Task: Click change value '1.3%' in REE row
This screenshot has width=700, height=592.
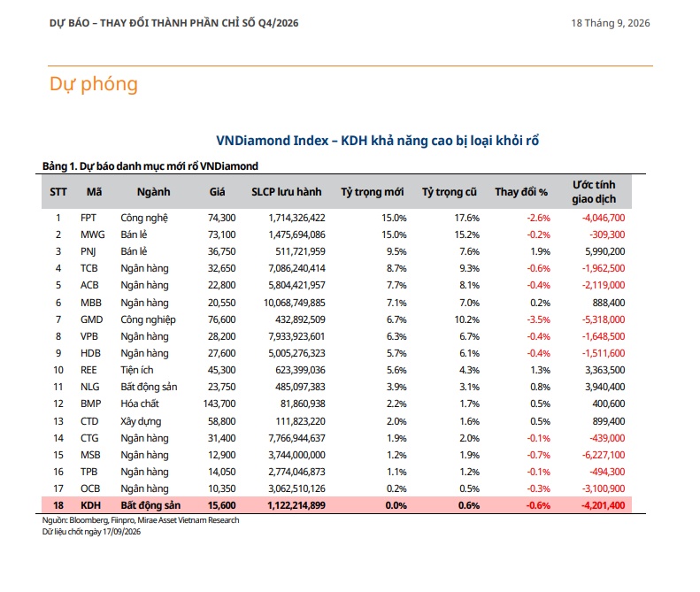Action: click(x=540, y=370)
